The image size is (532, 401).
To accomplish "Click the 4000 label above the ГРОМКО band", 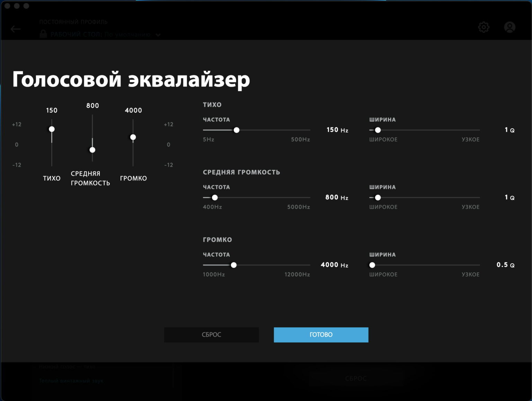I will [133, 110].
